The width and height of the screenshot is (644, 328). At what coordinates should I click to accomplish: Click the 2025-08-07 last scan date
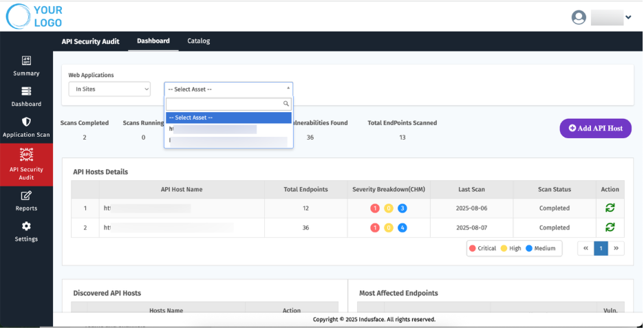(471, 228)
